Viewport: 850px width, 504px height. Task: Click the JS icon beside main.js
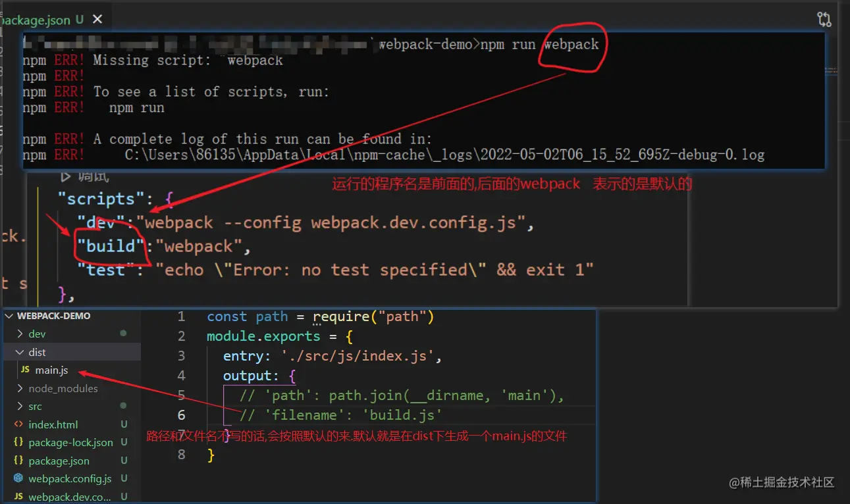coord(25,370)
